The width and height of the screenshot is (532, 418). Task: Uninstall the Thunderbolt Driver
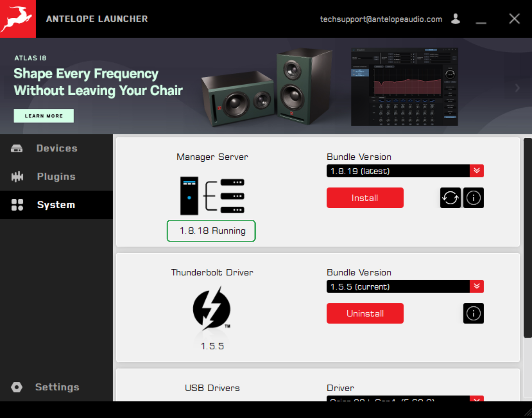[x=365, y=313]
